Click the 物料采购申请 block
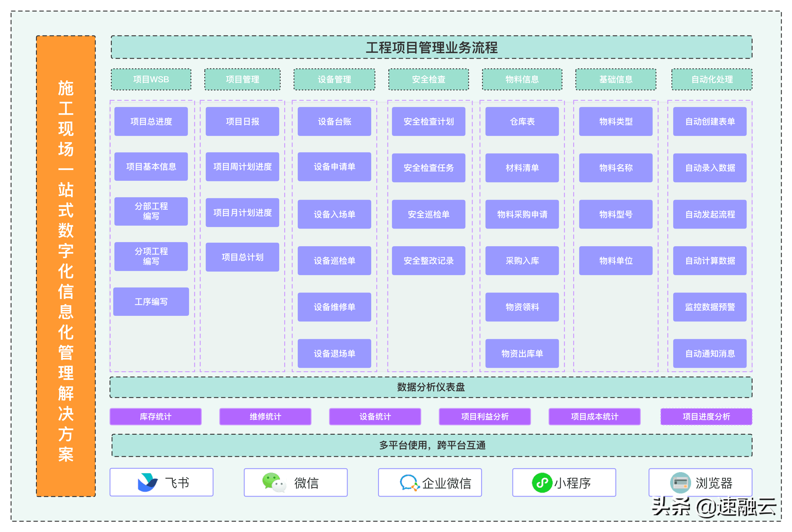This screenshot has width=792, height=532. coord(522,214)
